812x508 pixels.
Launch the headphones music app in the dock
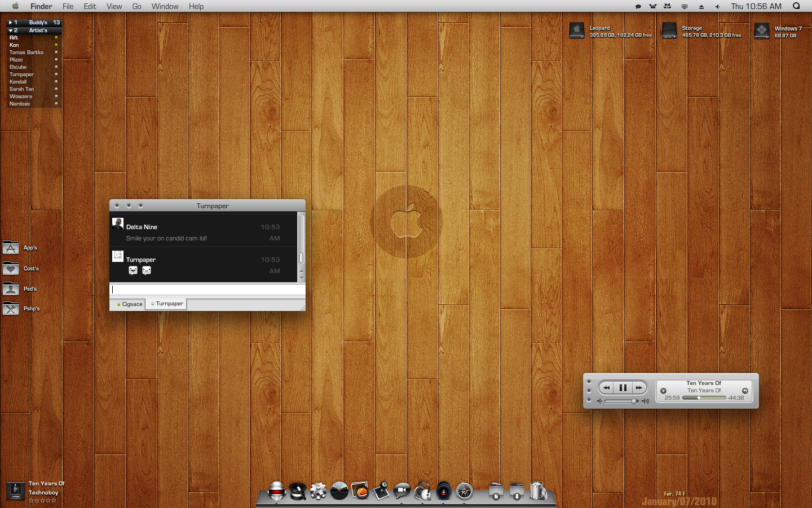pos(423,491)
